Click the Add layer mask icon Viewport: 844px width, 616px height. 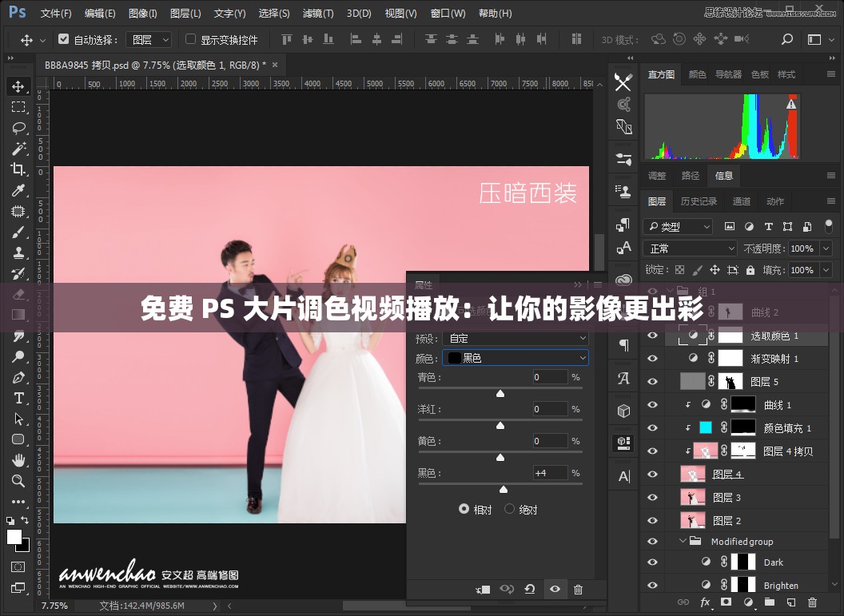pyautogui.click(x=726, y=603)
